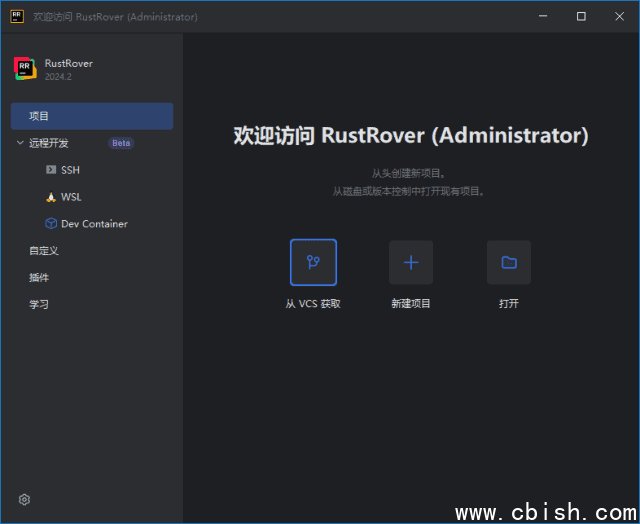
Task: Click the RustRover logo in sidebar
Action: point(25,68)
